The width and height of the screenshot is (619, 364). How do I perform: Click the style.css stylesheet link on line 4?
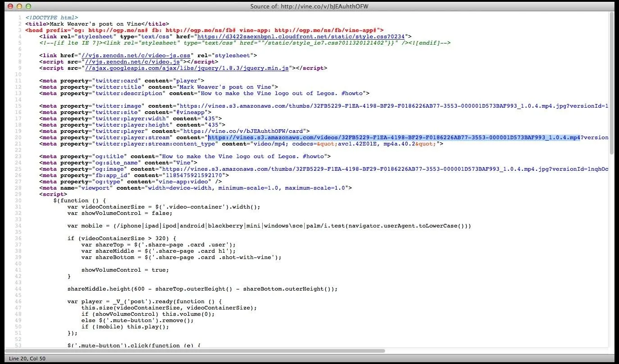coord(301,36)
